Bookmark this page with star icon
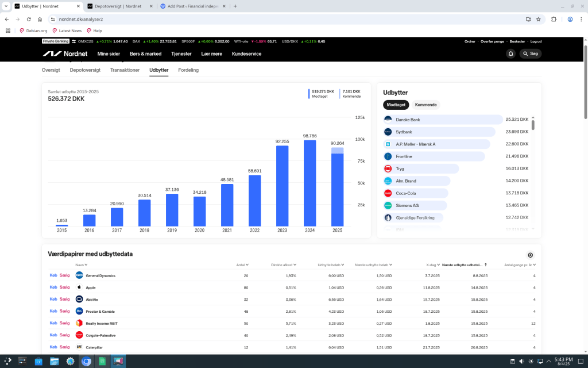Image resolution: width=588 pixels, height=368 pixels. pyautogui.click(x=539, y=19)
